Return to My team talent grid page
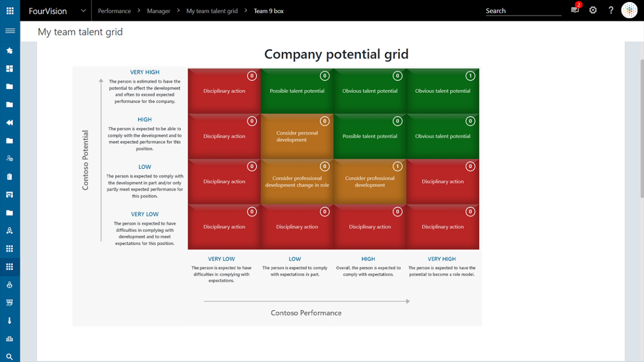 [x=212, y=10]
